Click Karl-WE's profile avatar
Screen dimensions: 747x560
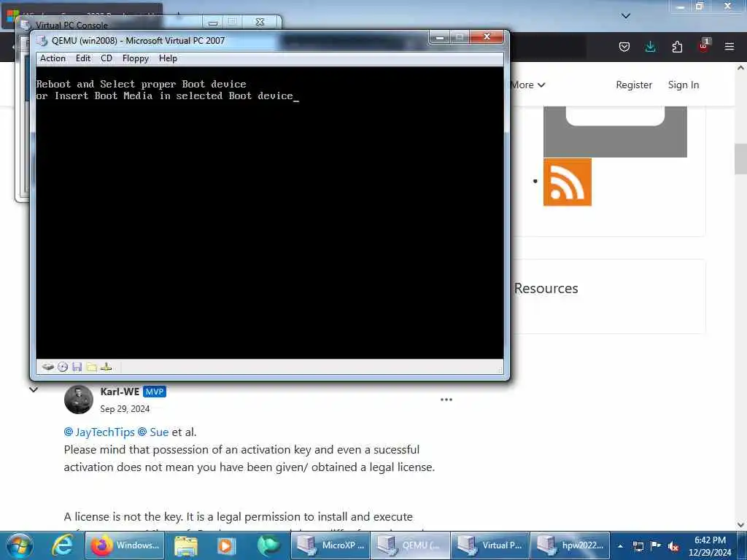(79, 399)
